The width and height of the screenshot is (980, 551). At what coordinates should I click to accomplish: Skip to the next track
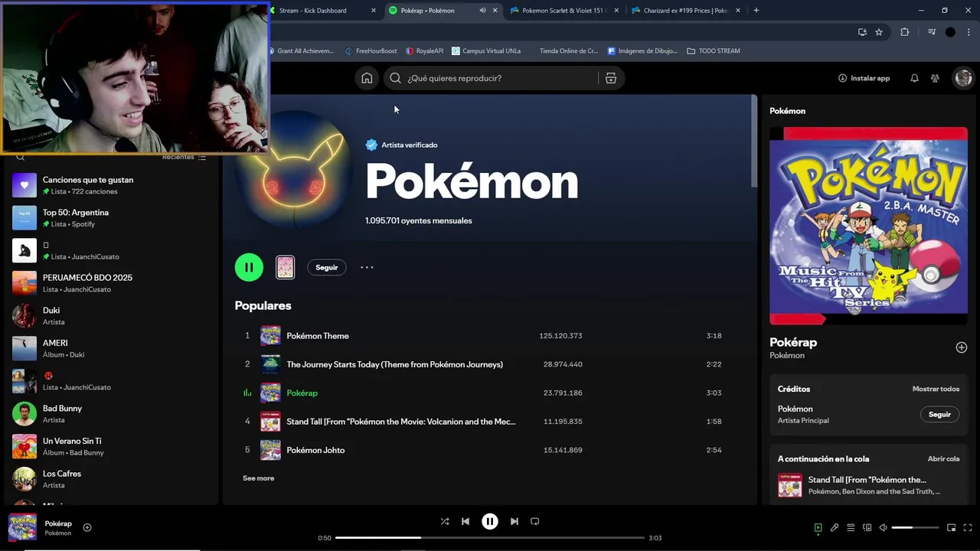[514, 521]
